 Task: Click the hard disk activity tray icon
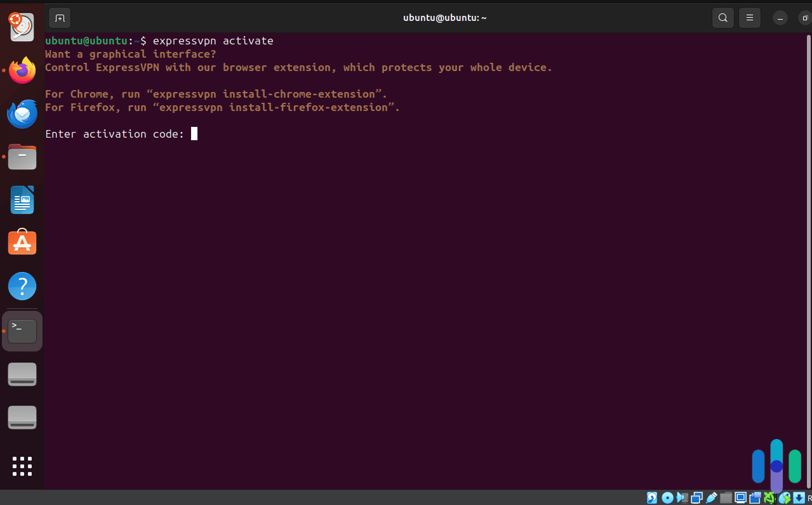tap(652, 497)
